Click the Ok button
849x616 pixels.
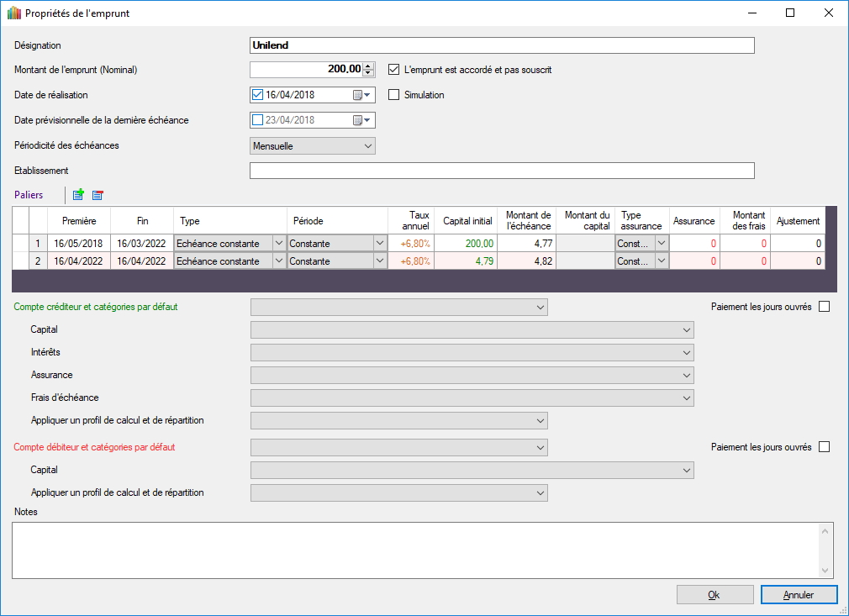715,595
